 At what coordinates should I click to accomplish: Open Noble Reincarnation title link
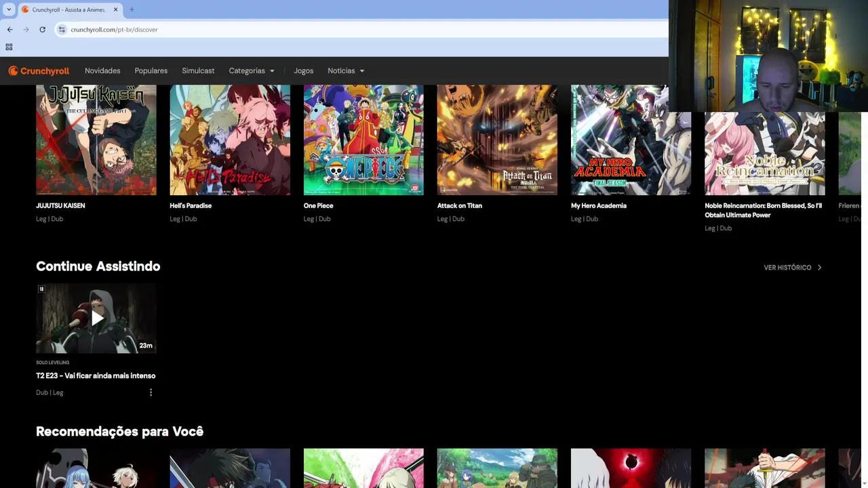pyautogui.click(x=763, y=210)
